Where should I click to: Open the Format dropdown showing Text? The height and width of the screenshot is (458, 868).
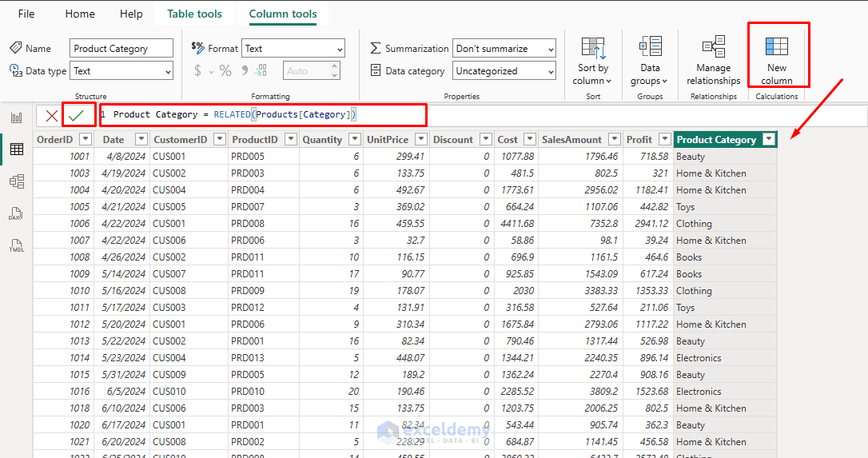293,48
